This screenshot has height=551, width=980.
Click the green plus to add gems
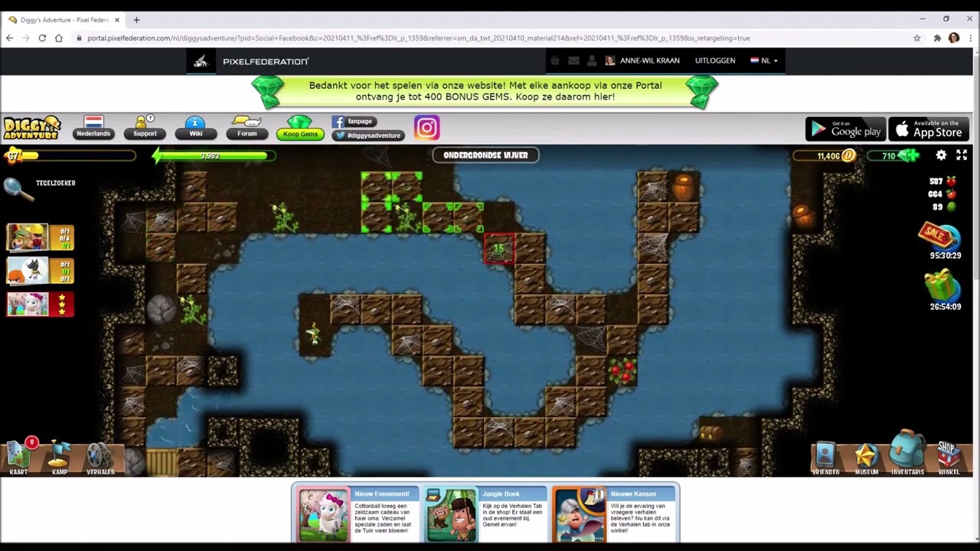909,155
